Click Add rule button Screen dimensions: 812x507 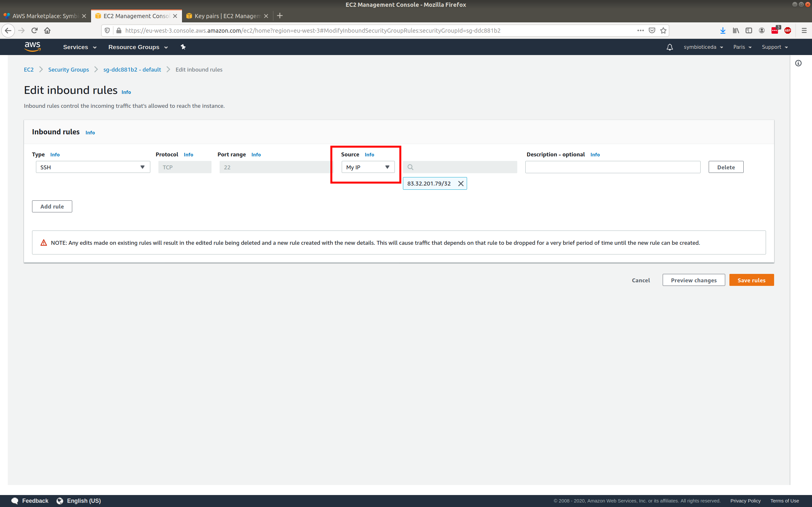click(x=52, y=207)
